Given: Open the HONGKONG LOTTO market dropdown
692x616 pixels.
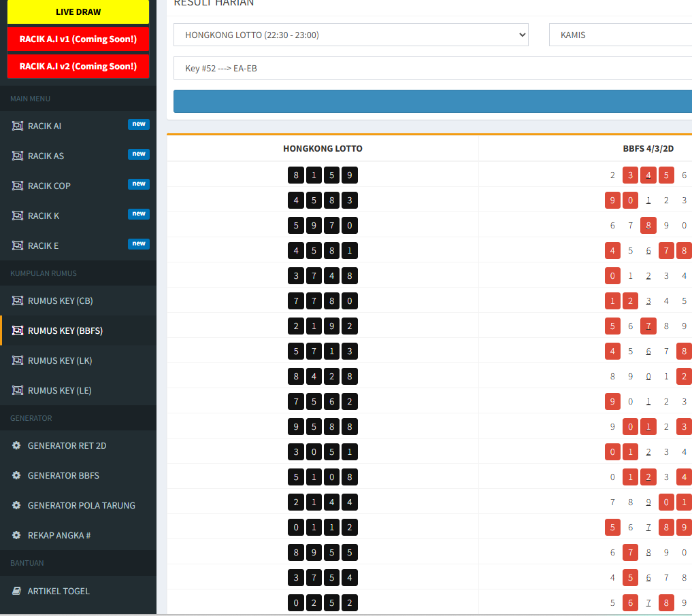Looking at the screenshot, I should 351,35.
